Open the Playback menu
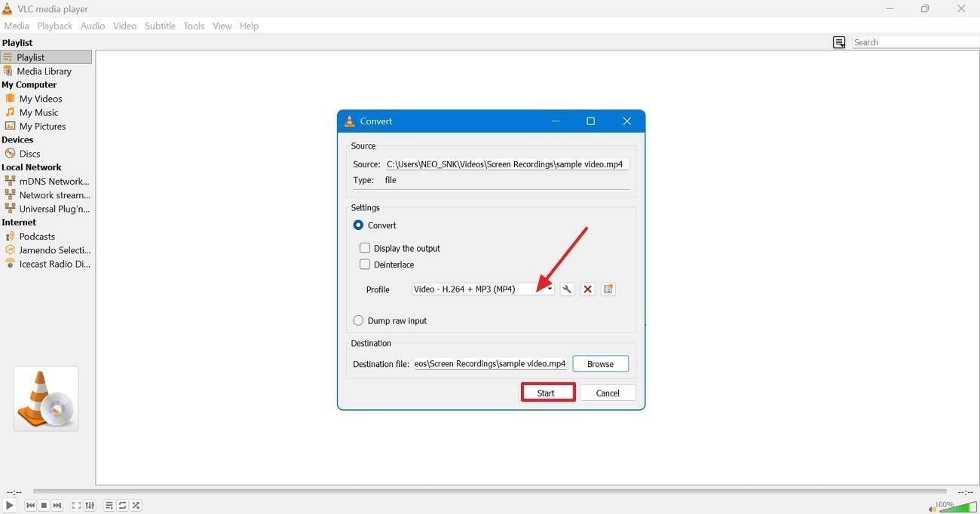The image size is (980, 514). (x=54, y=25)
